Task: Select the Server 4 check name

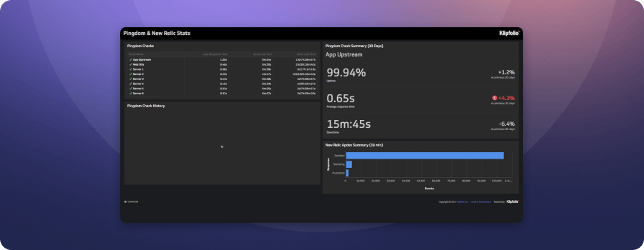Action: [138, 84]
